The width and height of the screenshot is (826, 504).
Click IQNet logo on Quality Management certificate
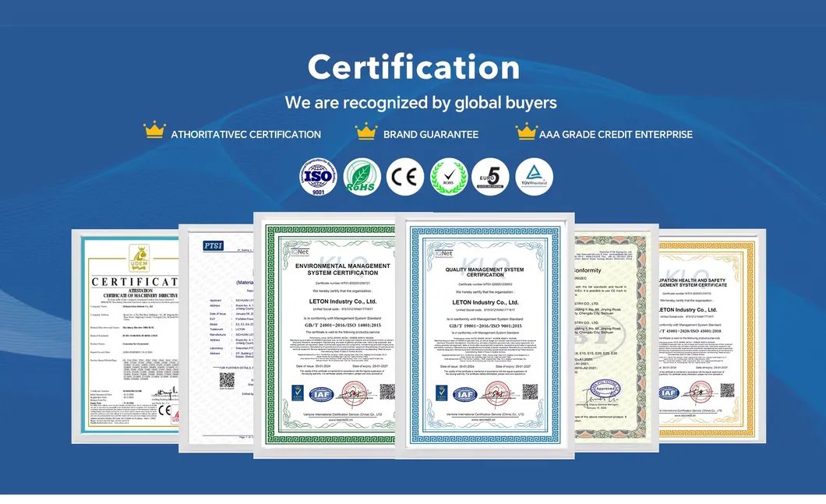coord(443,254)
